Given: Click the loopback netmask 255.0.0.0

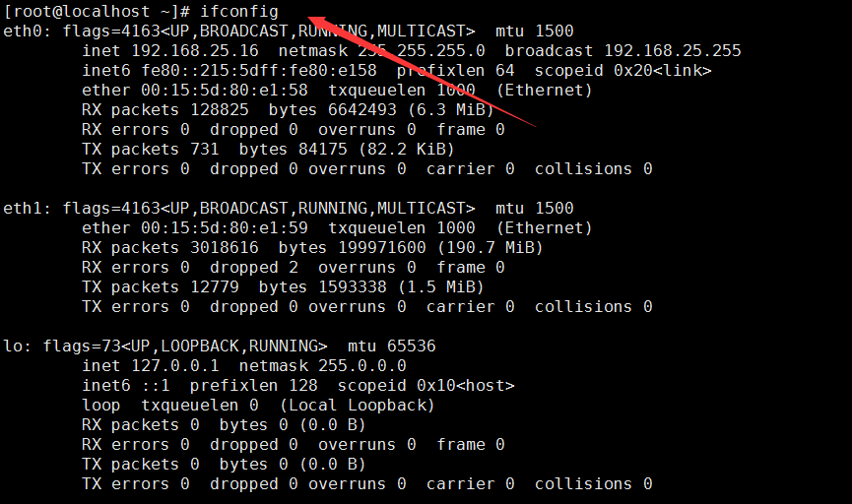Looking at the screenshot, I should (x=361, y=365).
